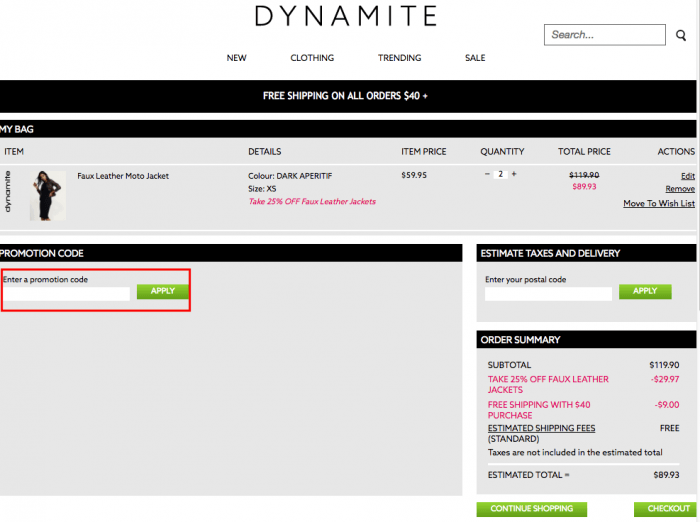Click the DYNAMITE logo
This screenshot has height=522, width=700.
point(346,16)
